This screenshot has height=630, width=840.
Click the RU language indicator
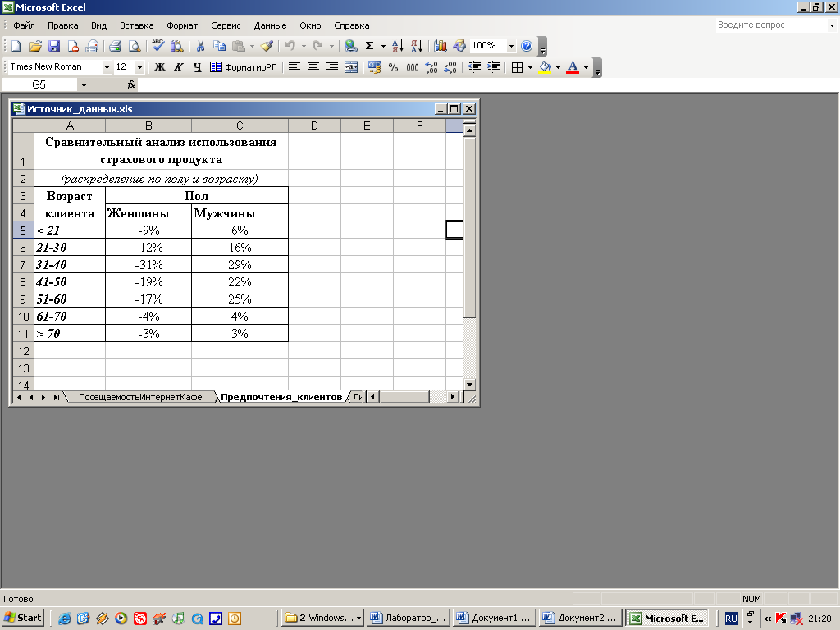coord(731,619)
